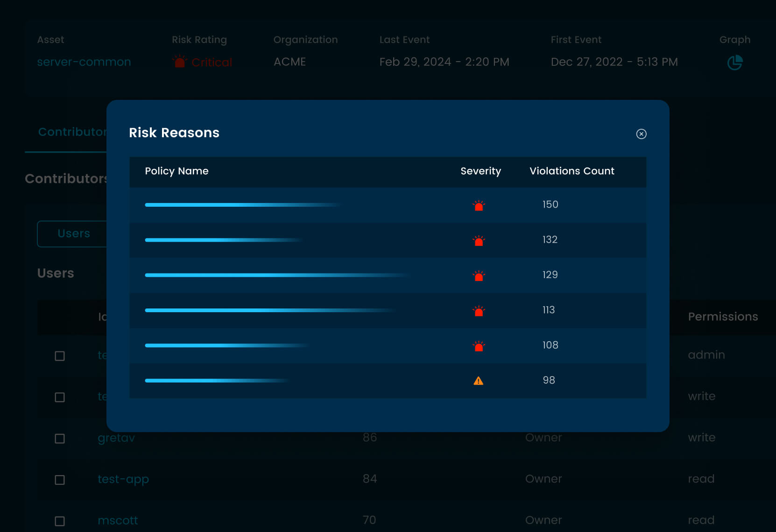Sort by the Violations Count column header
776x532 pixels.
point(571,171)
